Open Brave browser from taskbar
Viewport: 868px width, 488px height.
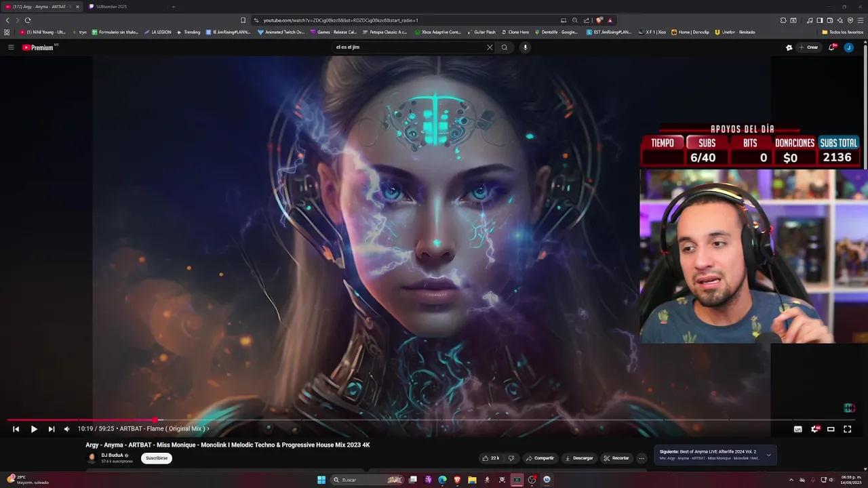(x=457, y=480)
